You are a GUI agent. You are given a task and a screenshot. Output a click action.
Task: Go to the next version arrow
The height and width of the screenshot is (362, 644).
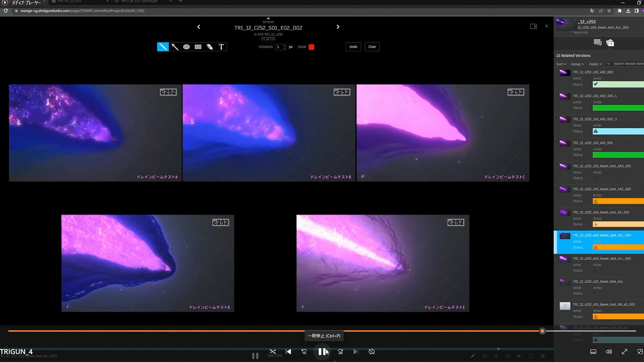(338, 27)
